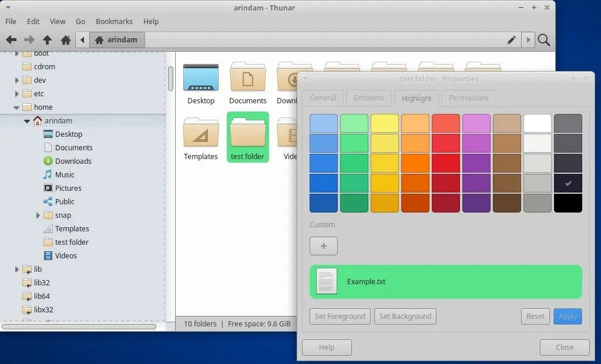This screenshot has width=601, height=364.
Task: Select the Music folder in sidebar tree
Action: [64, 174]
